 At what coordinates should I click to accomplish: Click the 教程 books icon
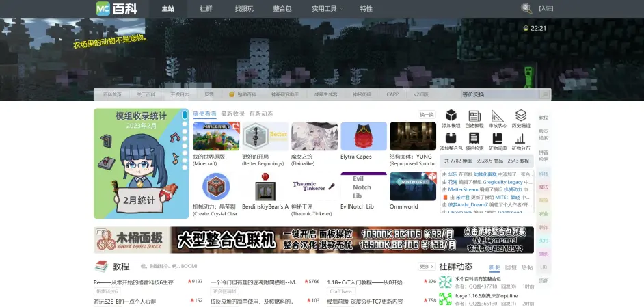[101, 266]
